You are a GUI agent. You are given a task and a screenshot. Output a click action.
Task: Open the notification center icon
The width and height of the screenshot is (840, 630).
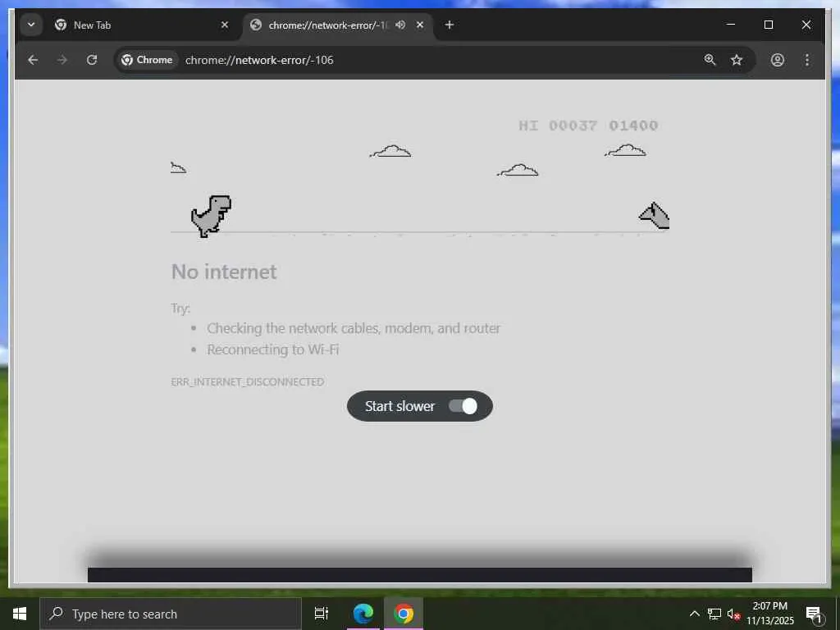click(814, 614)
